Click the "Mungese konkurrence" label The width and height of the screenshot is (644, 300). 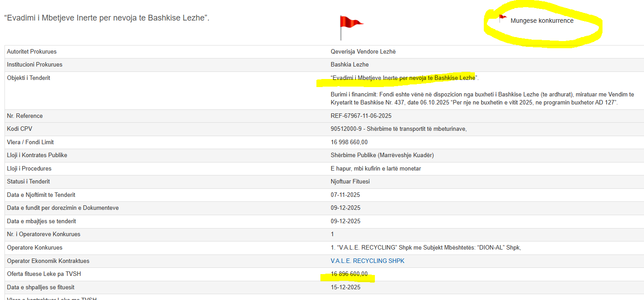tap(542, 21)
